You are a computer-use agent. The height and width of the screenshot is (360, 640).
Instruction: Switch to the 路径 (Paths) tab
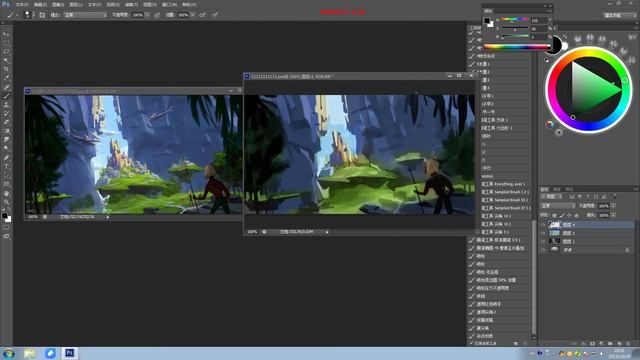(x=569, y=189)
